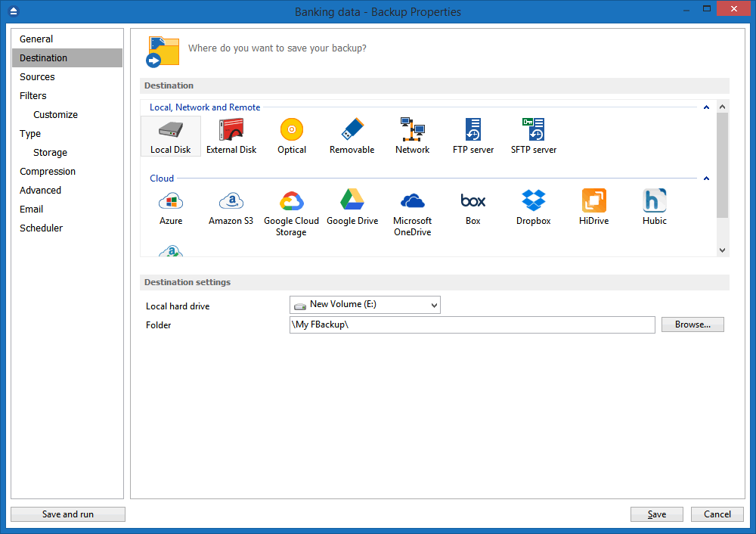756x534 pixels.
Task: Maximize the Backup Properties window
Action: 707,8
